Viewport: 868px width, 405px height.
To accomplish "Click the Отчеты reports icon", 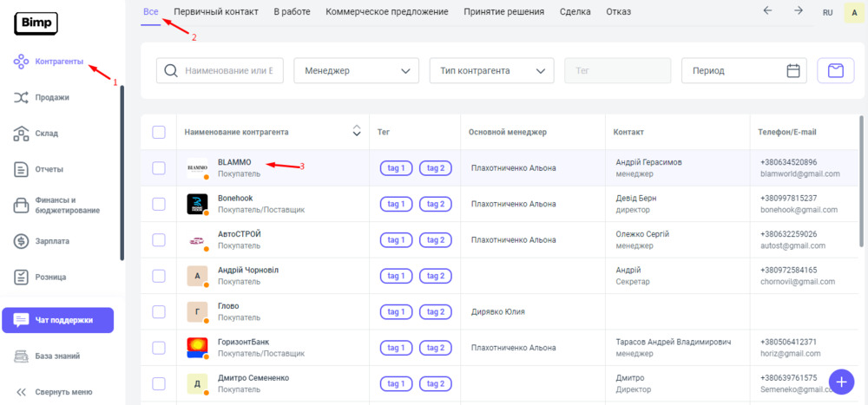I will [x=22, y=169].
